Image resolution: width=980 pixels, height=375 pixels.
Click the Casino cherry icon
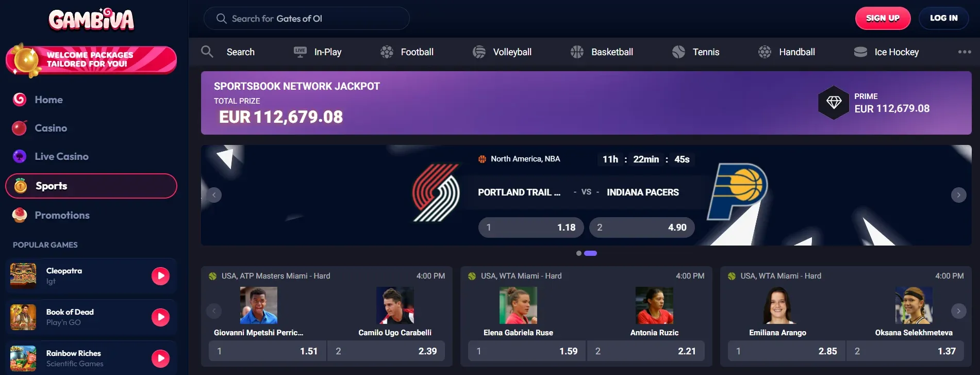pos(20,127)
